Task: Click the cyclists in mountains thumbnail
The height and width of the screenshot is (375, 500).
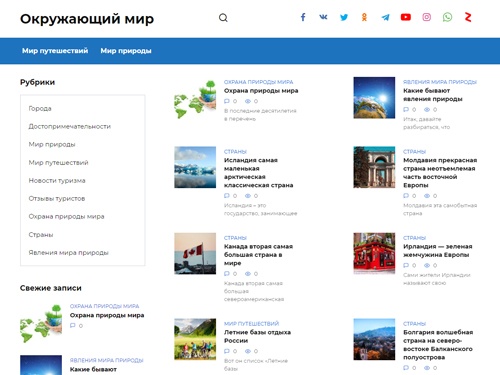Action: [195, 339]
